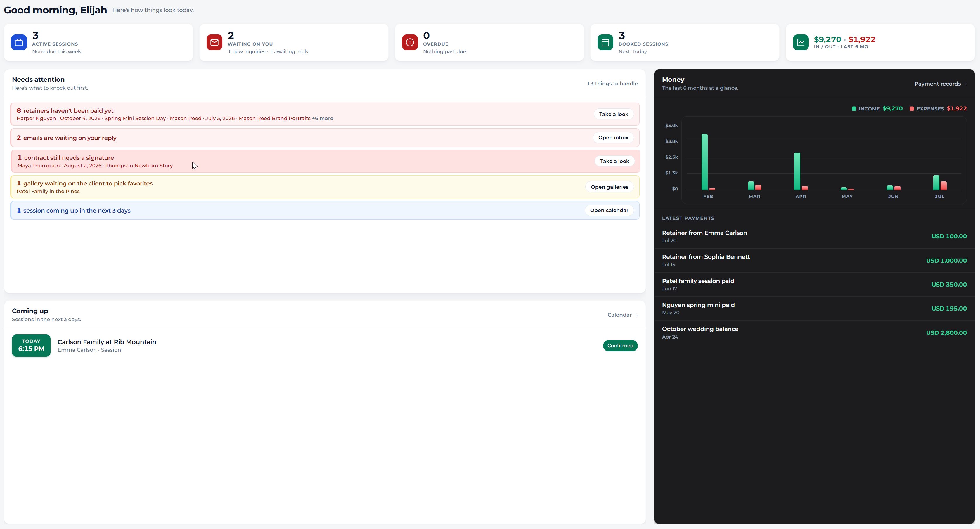This screenshot has width=980, height=529.
Task: Click the Open inbox button
Action: click(x=613, y=138)
